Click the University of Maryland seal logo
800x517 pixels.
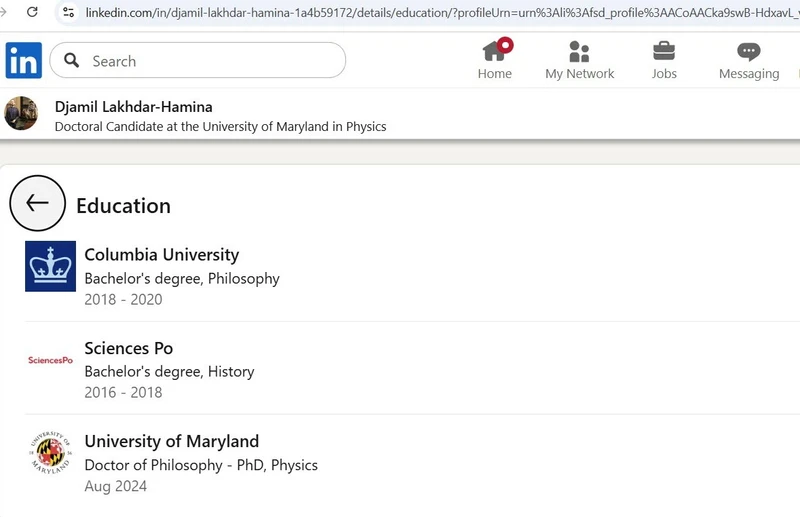coord(50,453)
